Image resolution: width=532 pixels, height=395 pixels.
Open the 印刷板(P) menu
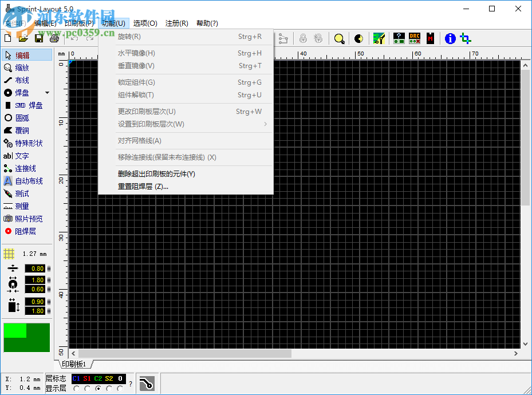pos(79,23)
